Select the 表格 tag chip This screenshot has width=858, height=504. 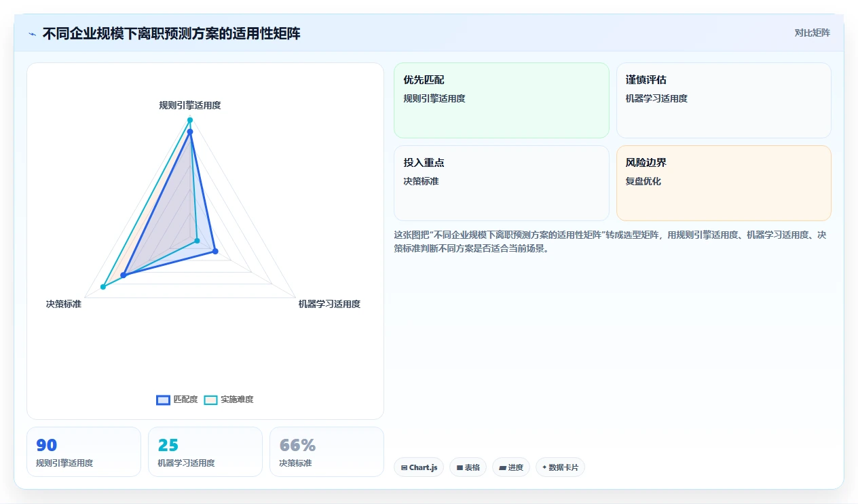coord(468,467)
